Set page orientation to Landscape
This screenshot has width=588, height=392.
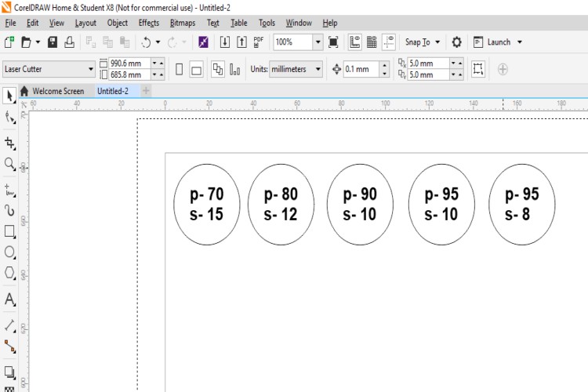[196, 70]
